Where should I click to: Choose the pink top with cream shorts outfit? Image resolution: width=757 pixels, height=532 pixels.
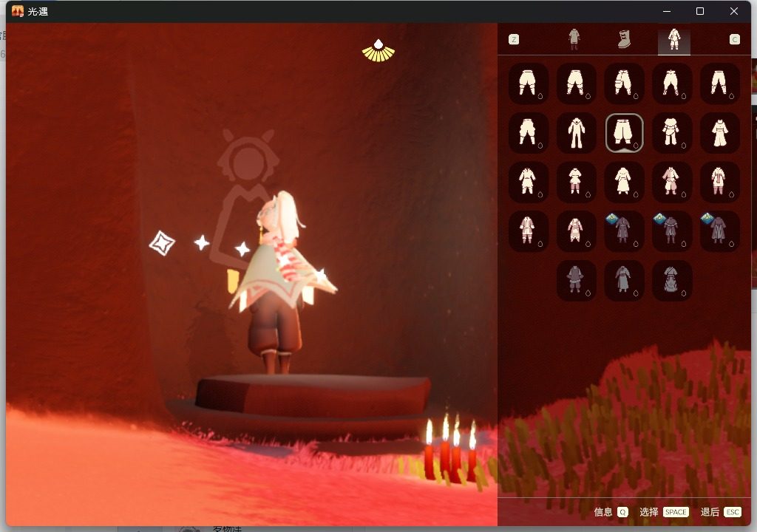click(671, 182)
